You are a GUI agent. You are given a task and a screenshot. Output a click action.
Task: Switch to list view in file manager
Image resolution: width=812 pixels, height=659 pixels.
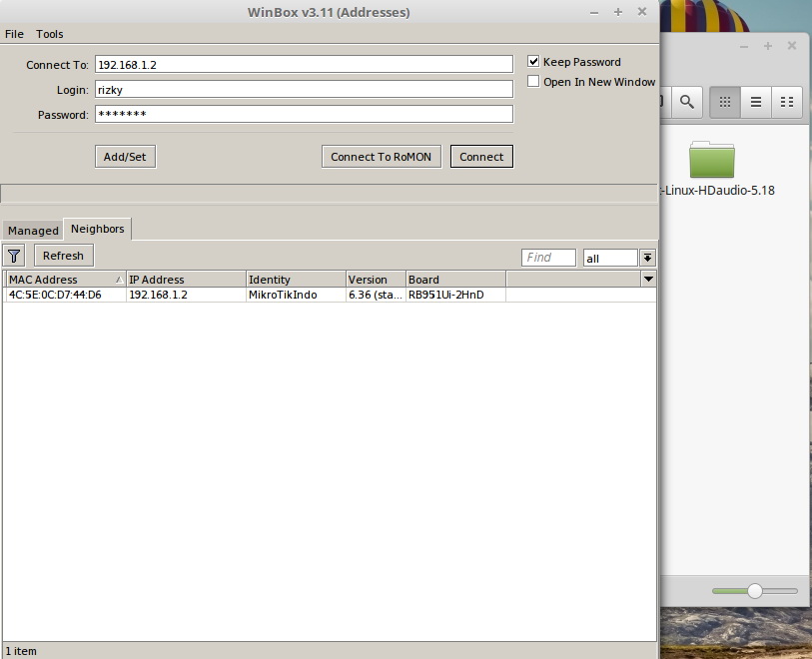(755, 102)
